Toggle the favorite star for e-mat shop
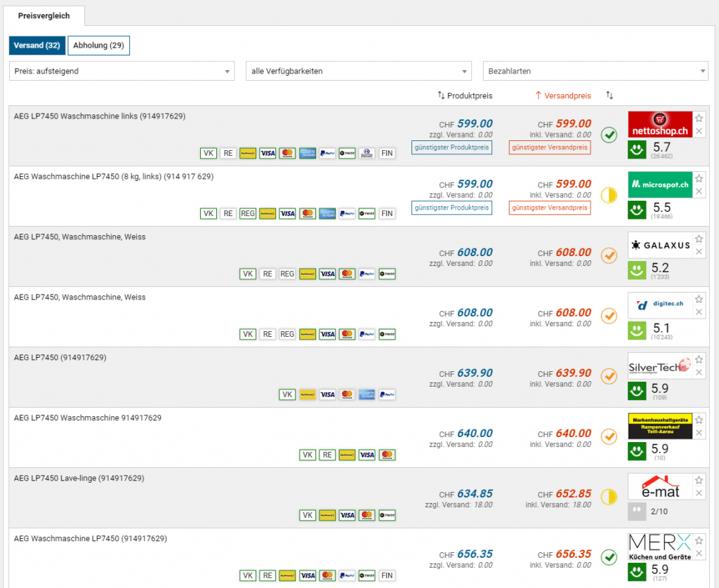Viewport: 719px width, 588px height. [699, 480]
